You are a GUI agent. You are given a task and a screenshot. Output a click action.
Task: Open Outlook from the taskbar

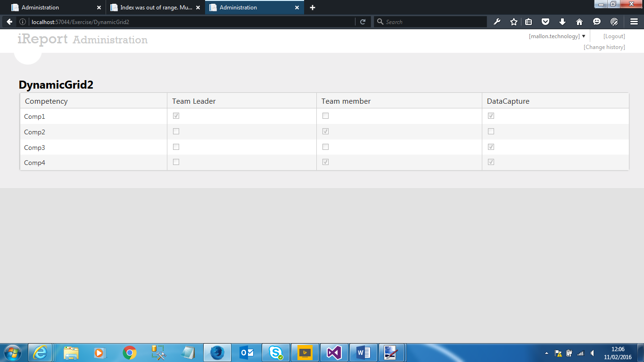[x=247, y=353]
